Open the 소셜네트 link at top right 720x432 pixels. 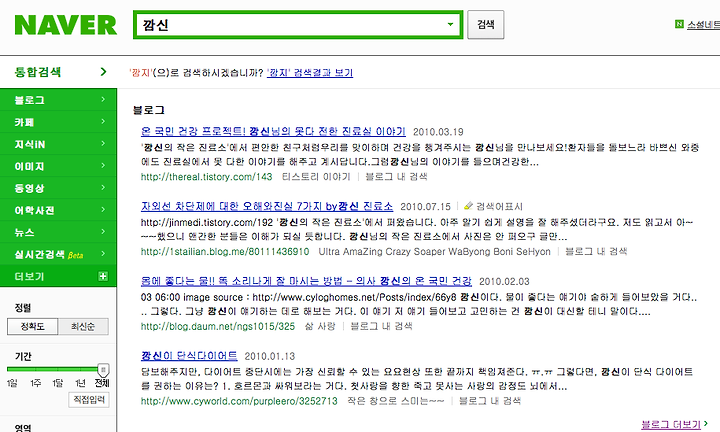point(703,25)
